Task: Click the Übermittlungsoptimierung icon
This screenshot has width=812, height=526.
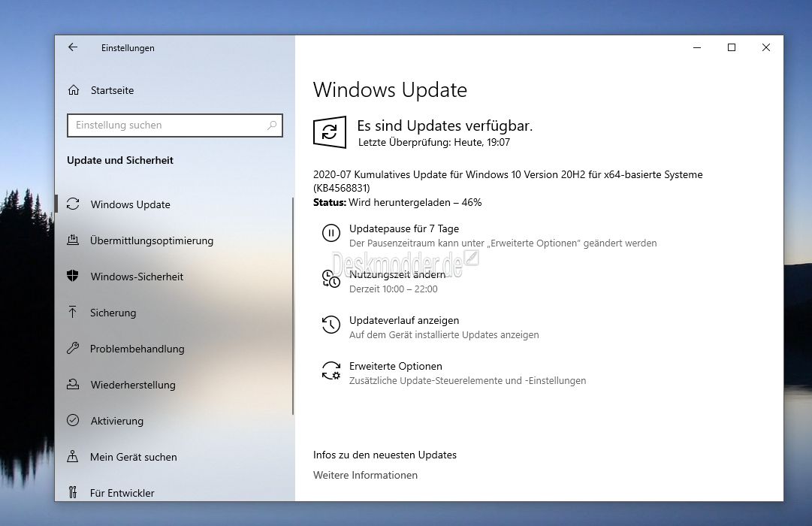Action: click(73, 240)
